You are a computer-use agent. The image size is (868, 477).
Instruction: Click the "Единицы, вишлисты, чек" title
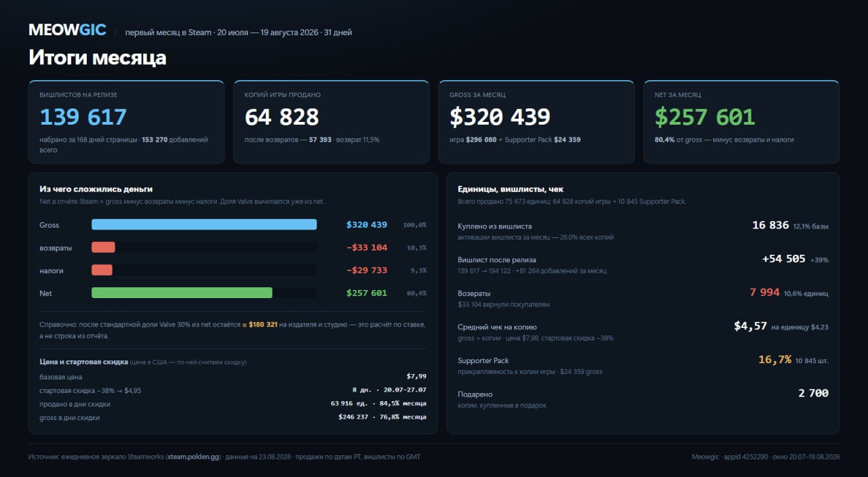tap(511, 189)
